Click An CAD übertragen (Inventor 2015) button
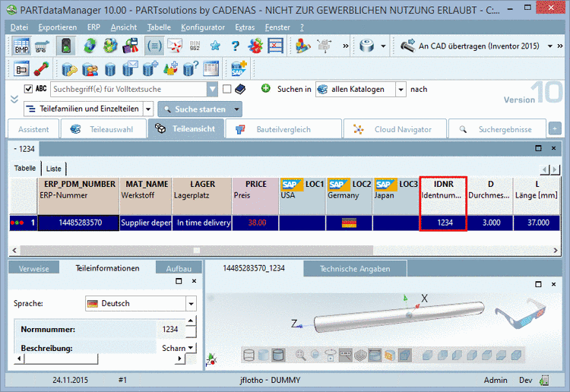Image resolution: width=570 pixels, height=392 pixels. tap(470, 46)
